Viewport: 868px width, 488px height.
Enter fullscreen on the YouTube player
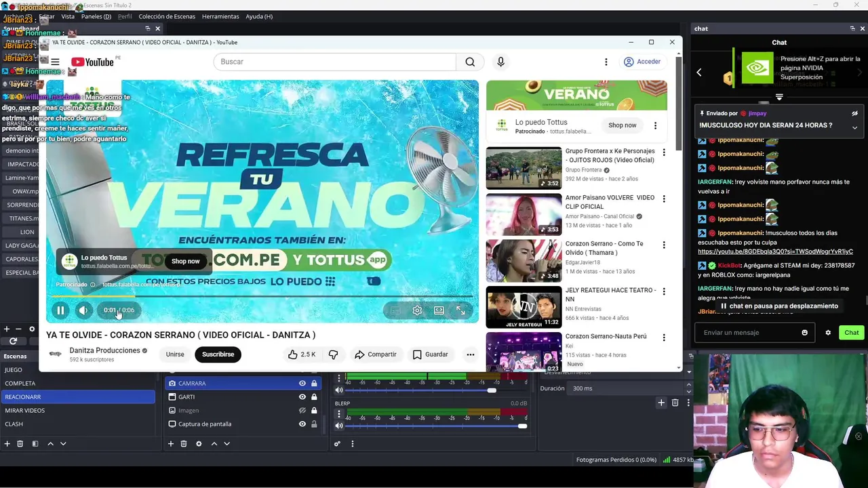(x=460, y=310)
